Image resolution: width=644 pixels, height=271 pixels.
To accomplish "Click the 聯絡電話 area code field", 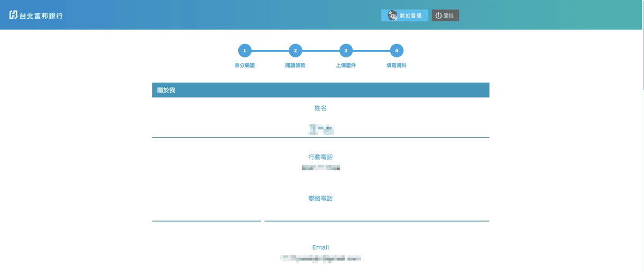I will (x=207, y=214).
